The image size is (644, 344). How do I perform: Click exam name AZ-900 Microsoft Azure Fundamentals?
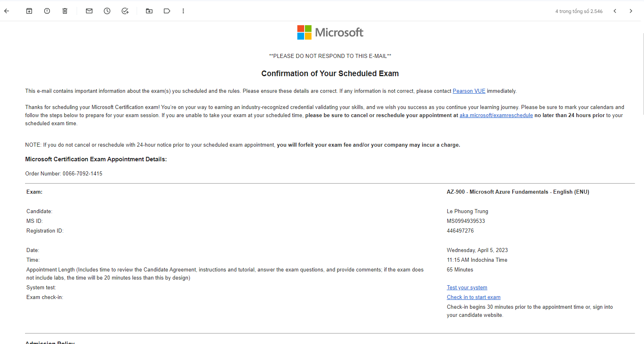[518, 192]
